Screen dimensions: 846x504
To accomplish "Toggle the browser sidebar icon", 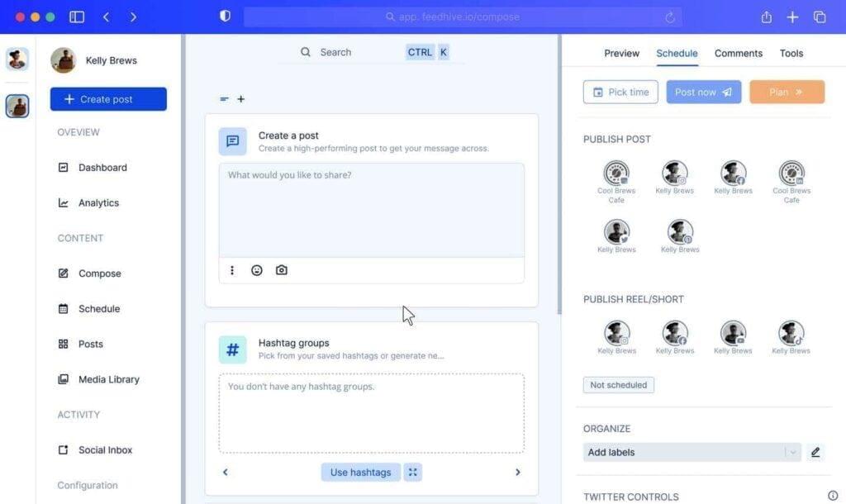I will 77,17.
